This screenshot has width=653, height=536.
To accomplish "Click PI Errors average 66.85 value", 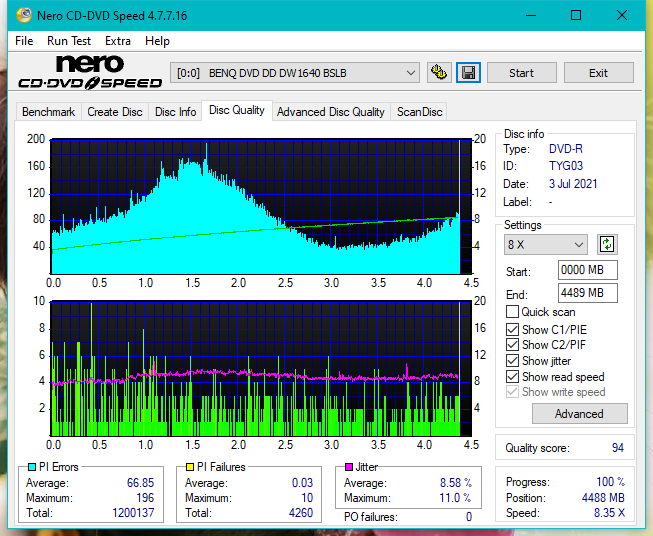I will pyautogui.click(x=140, y=483).
